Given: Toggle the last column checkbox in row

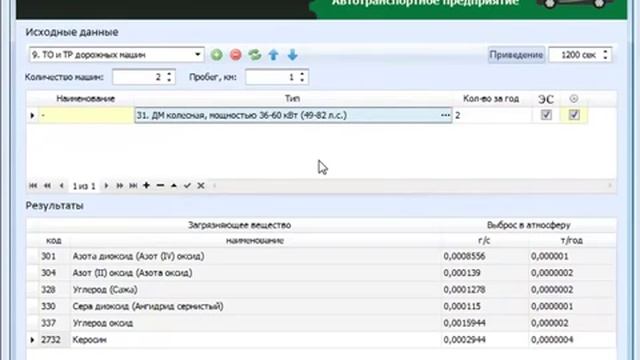Looking at the screenshot, I should tap(574, 115).
